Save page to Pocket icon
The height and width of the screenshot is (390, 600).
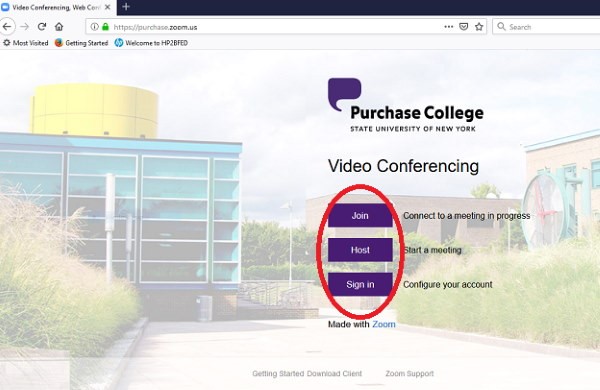(x=463, y=27)
